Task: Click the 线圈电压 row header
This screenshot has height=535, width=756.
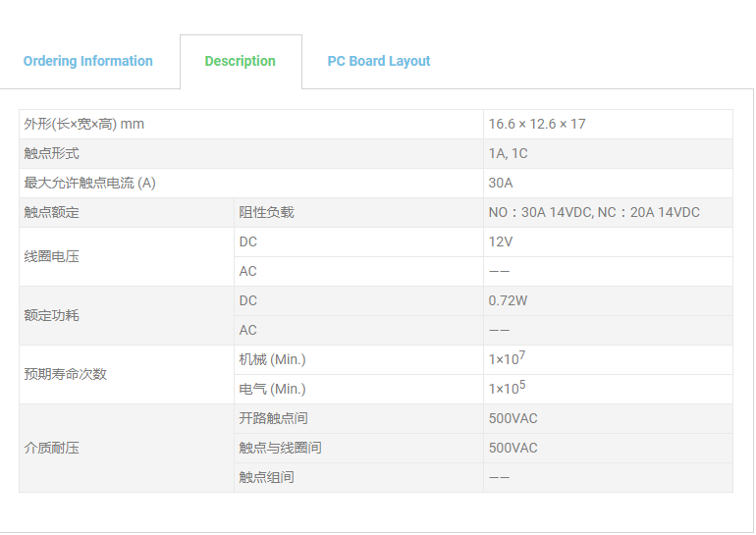Action: [x=52, y=256]
